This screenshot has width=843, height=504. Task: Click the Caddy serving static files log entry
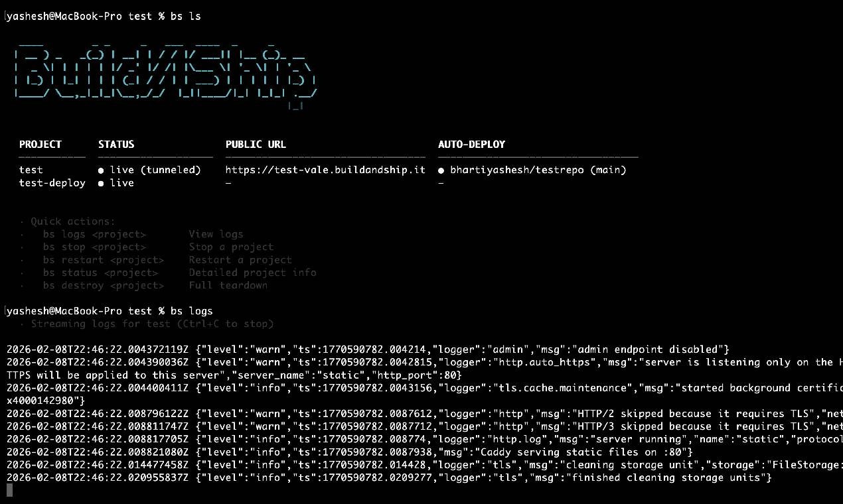click(x=398, y=452)
